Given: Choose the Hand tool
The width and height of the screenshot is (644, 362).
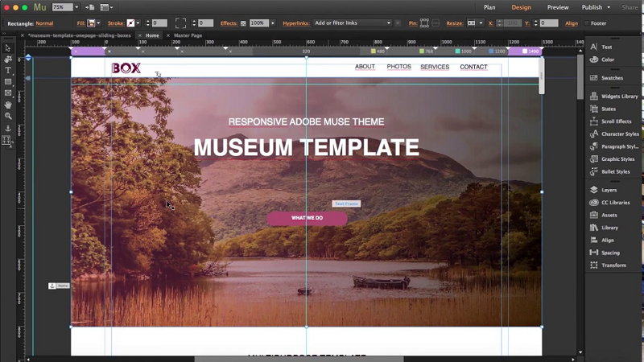Looking at the screenshot, I should coord(8,105).
